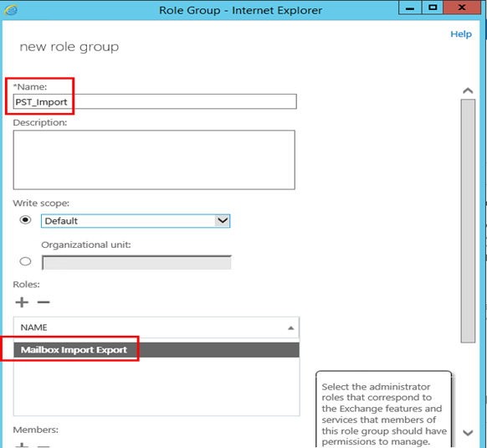Add a role with the plus icon

(x=22, y=302)
